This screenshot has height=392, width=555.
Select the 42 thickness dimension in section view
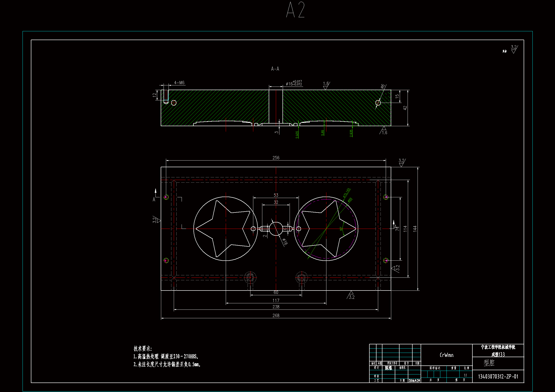(405, 108)
